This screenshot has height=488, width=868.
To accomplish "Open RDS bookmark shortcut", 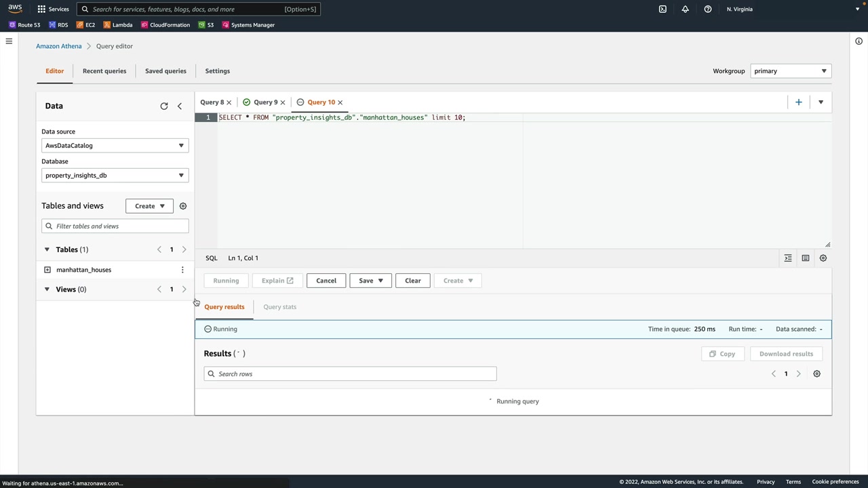I will 58,25.
